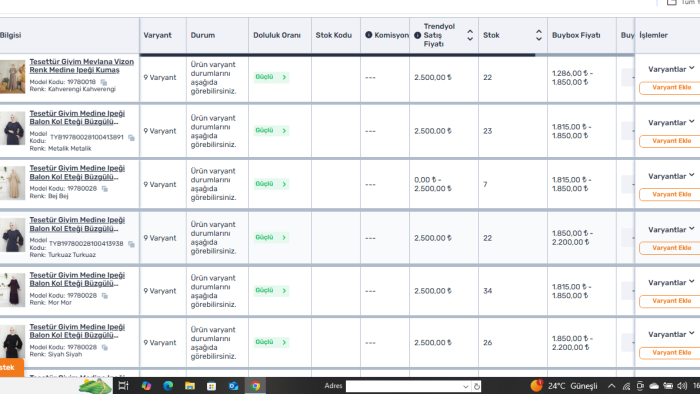Switch to Chrome in the taskbar

click(255, 386)
